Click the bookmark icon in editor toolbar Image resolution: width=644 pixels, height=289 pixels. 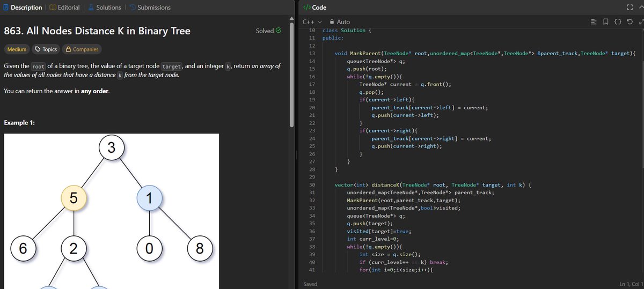pyautogui.click(x=605, y=22)
